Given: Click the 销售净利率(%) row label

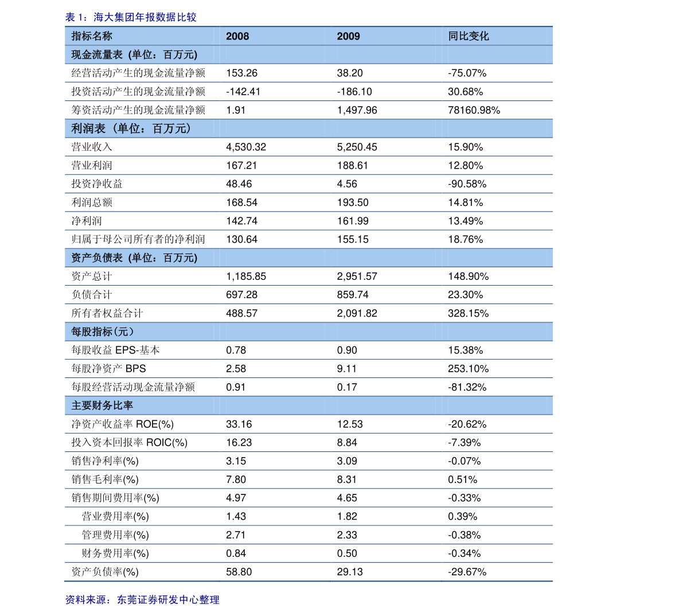Looking at the screenshot, I should (105, 461).
